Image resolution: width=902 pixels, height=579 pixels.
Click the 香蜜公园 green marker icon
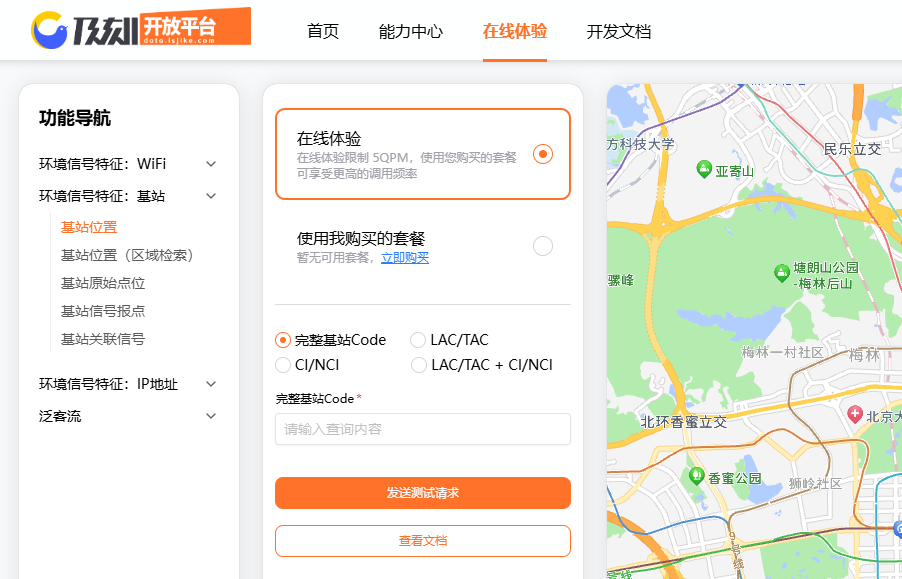[x=696, y=475]
